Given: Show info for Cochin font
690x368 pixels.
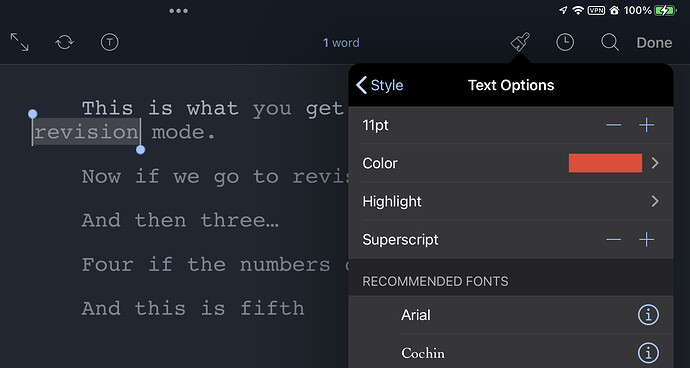Looking at the screenshot, I should coord(648,353).
